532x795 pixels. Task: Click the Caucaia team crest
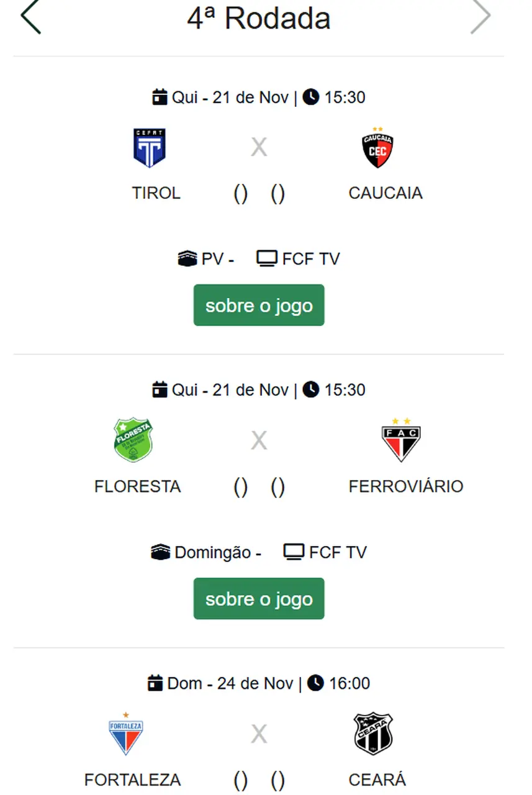(377, 148)
